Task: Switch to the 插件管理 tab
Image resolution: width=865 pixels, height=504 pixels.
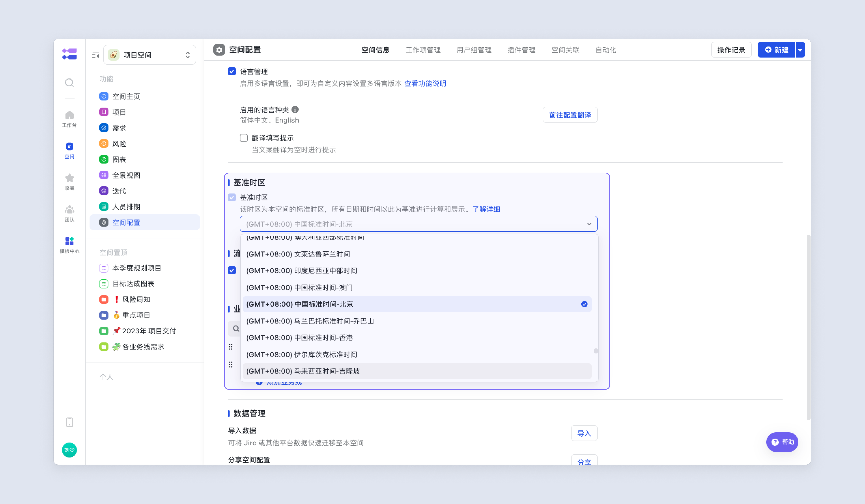Action: coord(521,50)
